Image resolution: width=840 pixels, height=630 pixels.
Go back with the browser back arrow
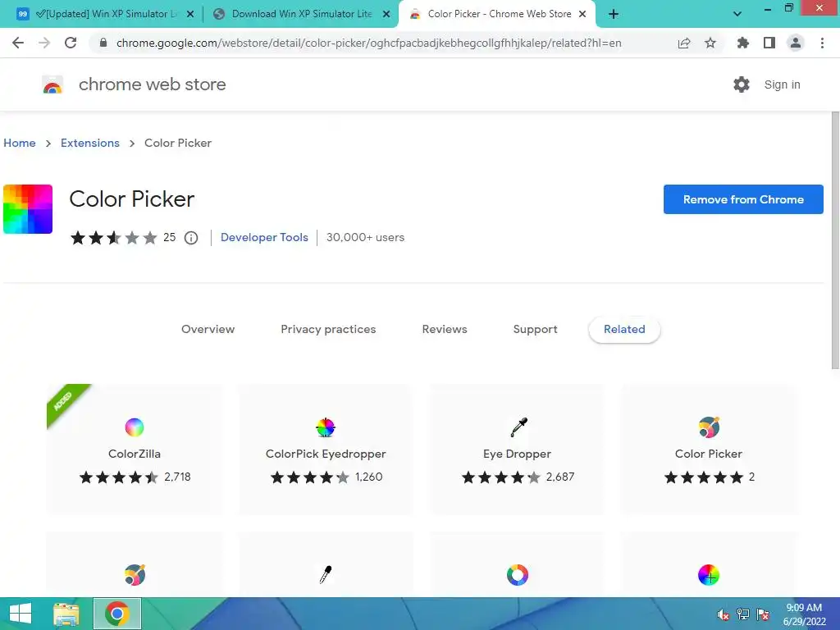(x=18, y=43)
